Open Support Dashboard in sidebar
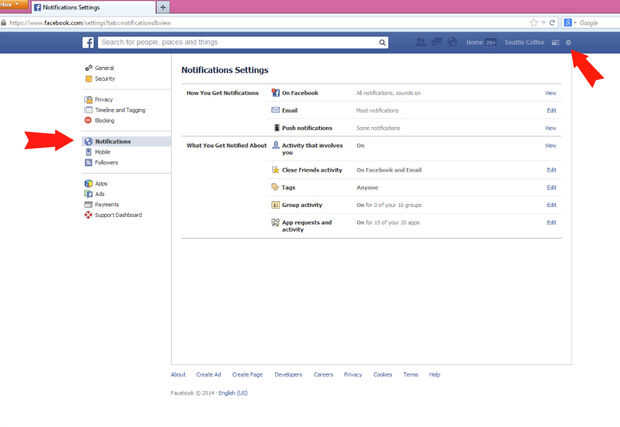The height and width of the screenshot is (427, 620). click(x=118, y=215)
